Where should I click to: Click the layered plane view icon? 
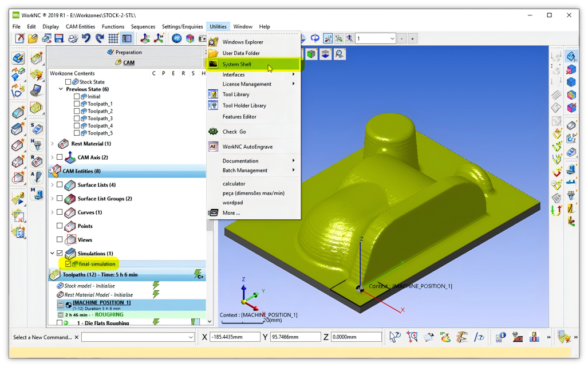(325, 54)
